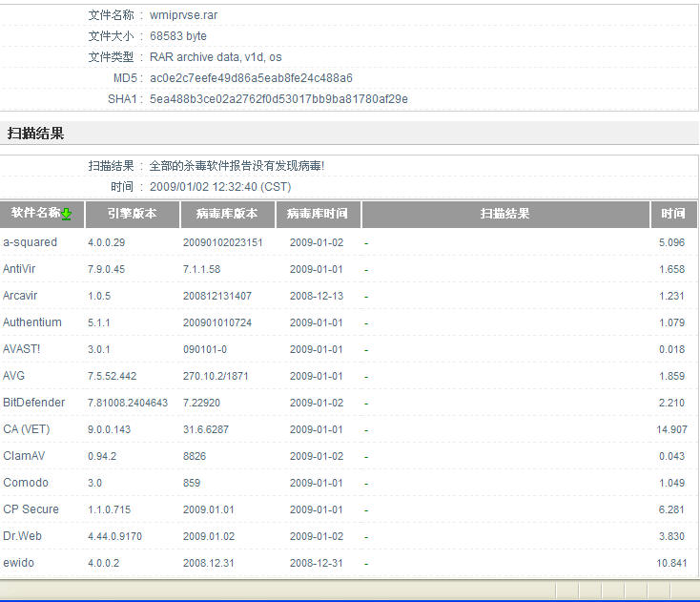Select Authentium database version 200901010724
The width and height of the screenshot is (700, 602).
[x=217, y=322]
